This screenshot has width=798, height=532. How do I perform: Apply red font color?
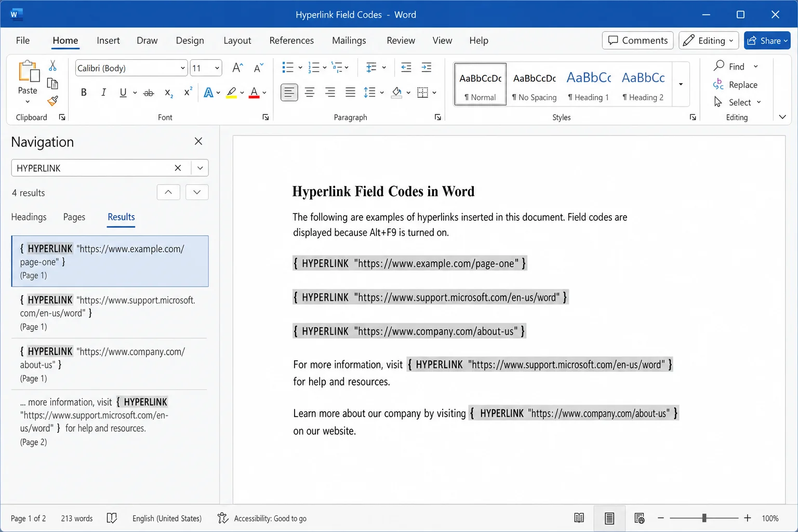(x=254, y=92)
